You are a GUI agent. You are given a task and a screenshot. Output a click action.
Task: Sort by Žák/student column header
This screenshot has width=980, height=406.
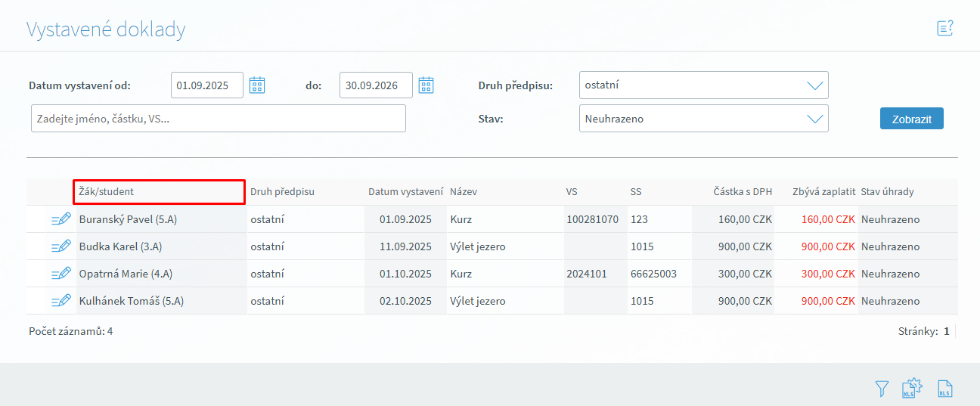(107, 192)
